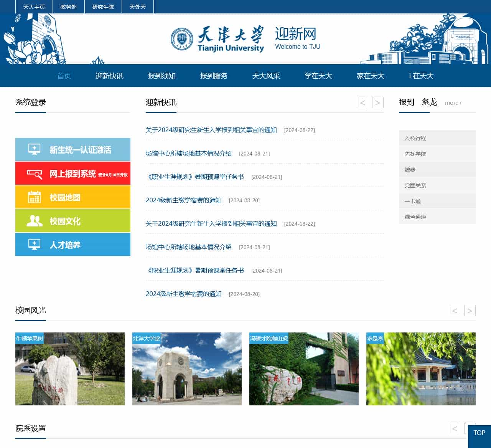The width and height of the screenshot is (491, 448).
Task: Select the 网上报到系统 magnifier icon
Action: (x=34, y=173)
